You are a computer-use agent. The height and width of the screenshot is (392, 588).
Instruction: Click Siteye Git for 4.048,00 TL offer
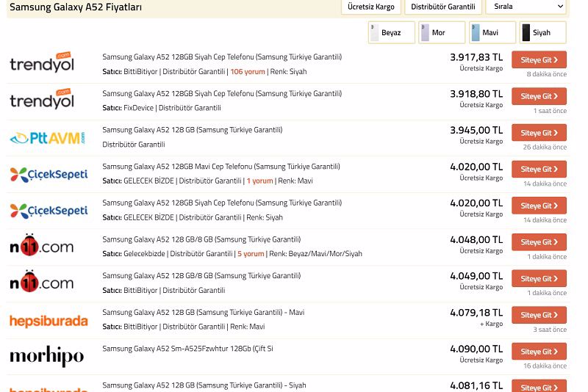[x=539, y=242]
